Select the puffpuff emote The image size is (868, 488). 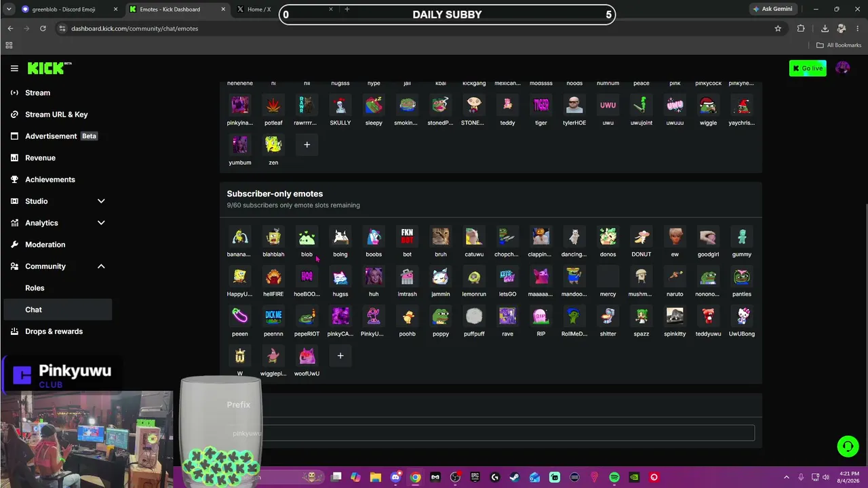[x=474, y=316]
